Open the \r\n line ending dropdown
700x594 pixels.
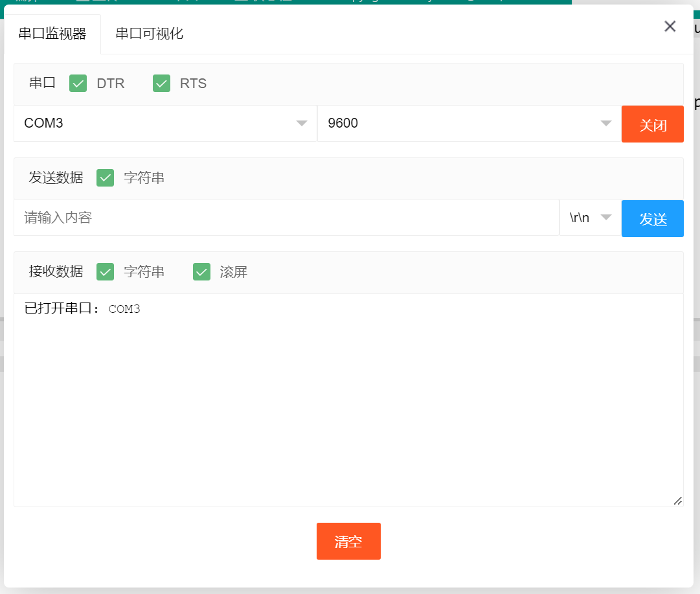[590, 218]
